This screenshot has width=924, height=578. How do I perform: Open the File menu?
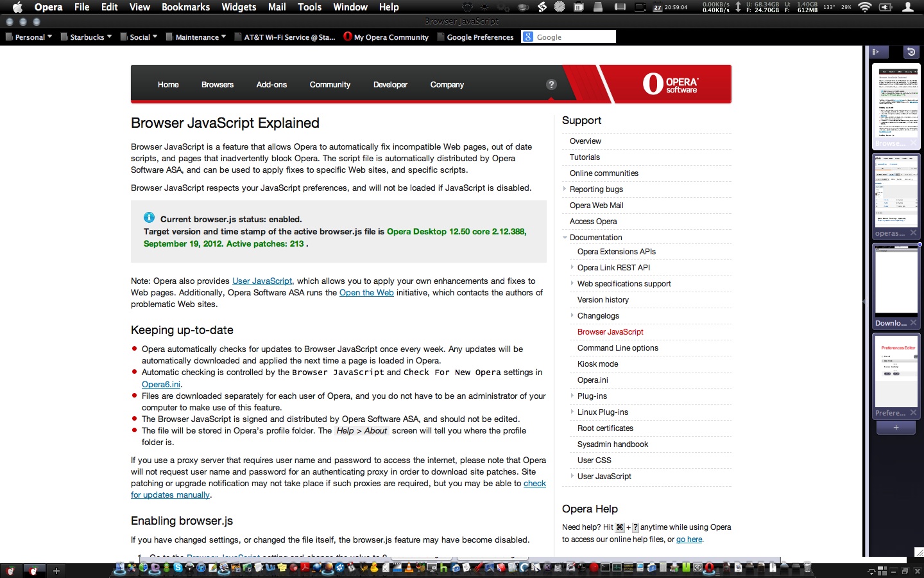pos(81,7)
